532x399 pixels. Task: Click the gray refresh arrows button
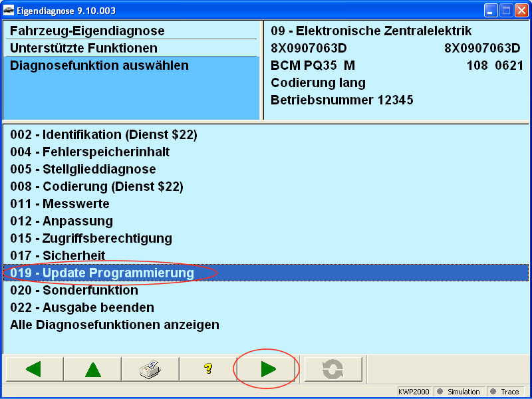pyautogui.click(x=332, y=369)
